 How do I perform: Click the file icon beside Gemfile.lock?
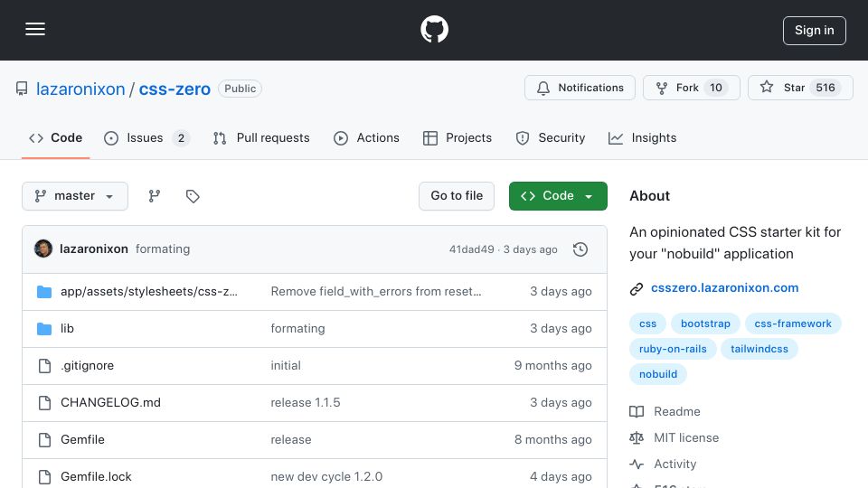(44, 477)
